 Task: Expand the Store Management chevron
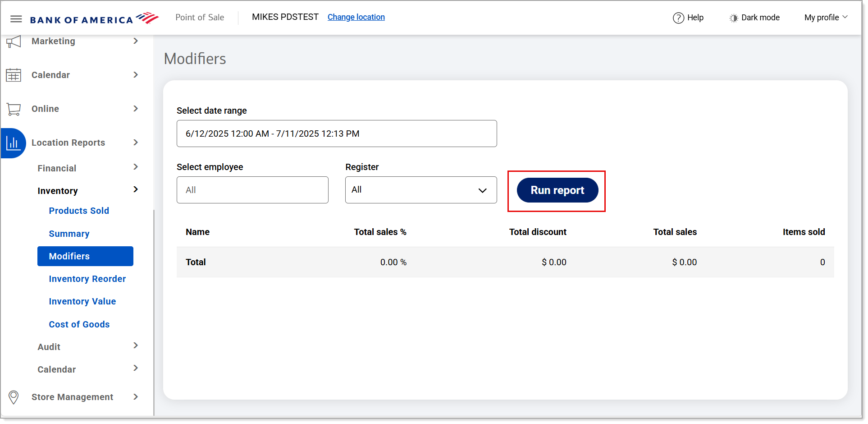[136, 397]
